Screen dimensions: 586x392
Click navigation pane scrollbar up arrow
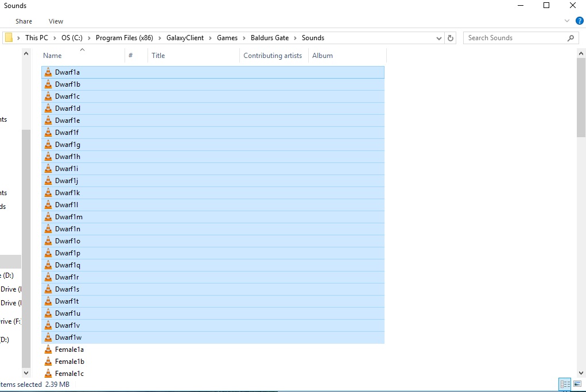(26, 53)
